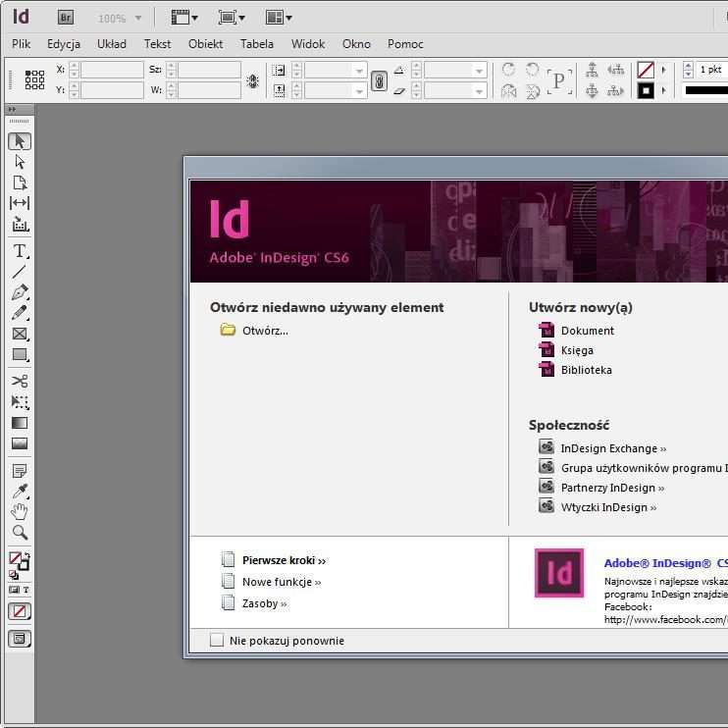Select the Hand tool
The image size is (728, 728).
[20, 512]
